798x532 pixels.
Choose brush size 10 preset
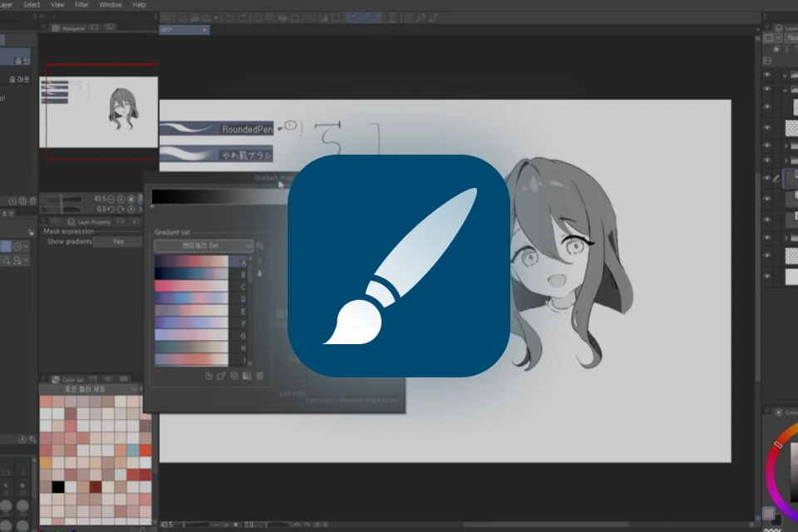click(22, 490)
